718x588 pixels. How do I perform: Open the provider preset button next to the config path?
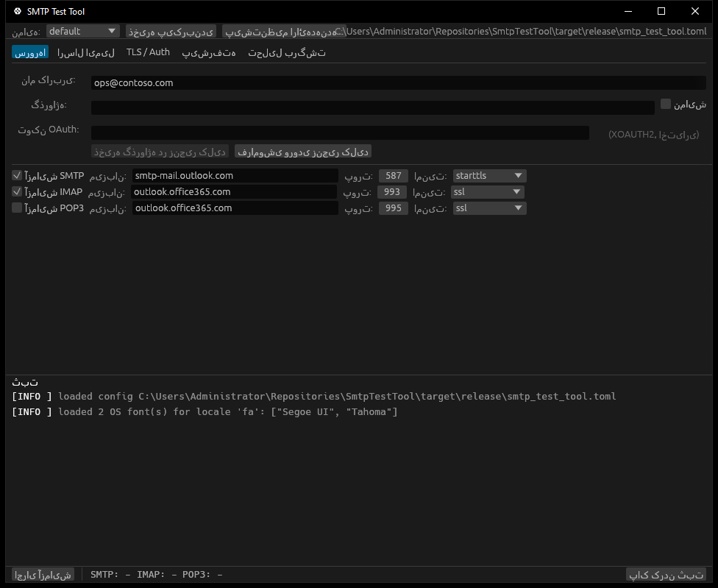click(280, 32)
